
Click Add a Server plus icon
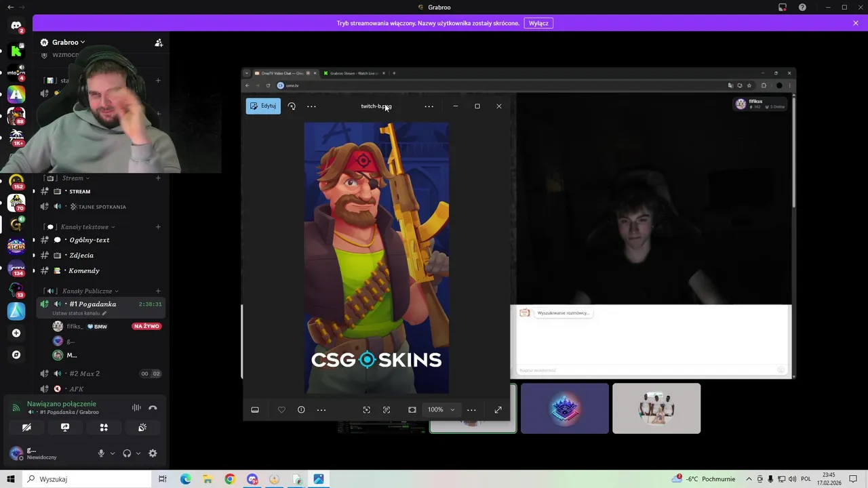[x=16, y=333]
